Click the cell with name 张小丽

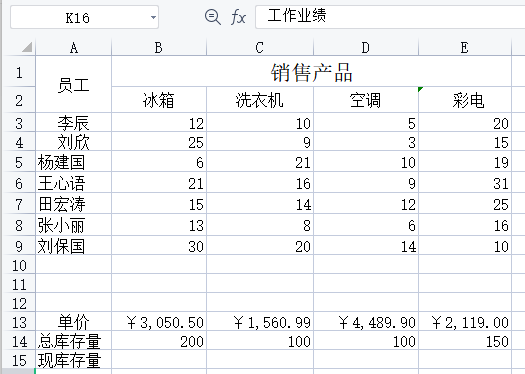click(x=74, y=224)
